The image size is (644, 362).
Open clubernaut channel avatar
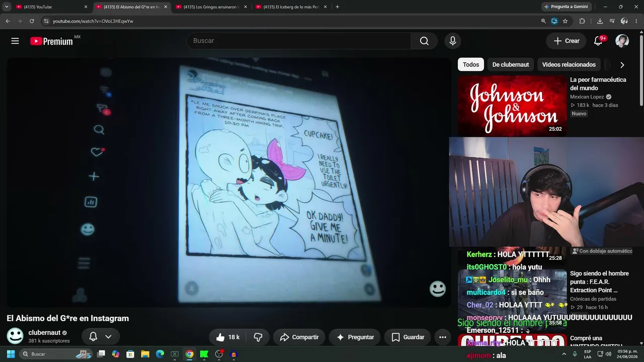pyautogui.click(x=15, y=336)
